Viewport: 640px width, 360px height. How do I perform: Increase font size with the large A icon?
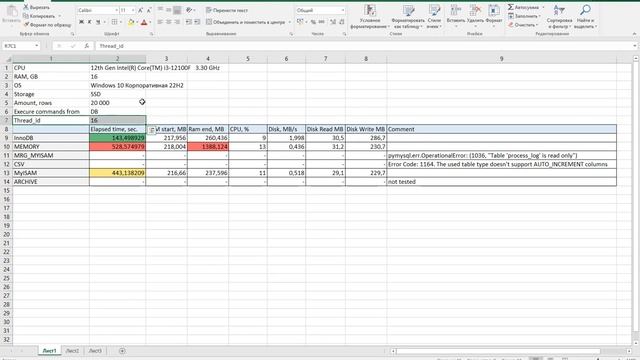click(140, 10)
